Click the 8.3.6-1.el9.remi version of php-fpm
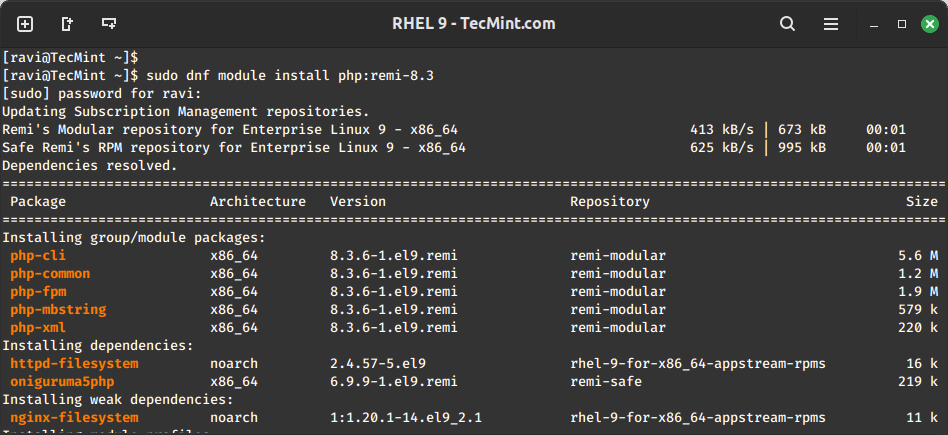The height and width of the screenshot is (435, 948). point(394,292)
